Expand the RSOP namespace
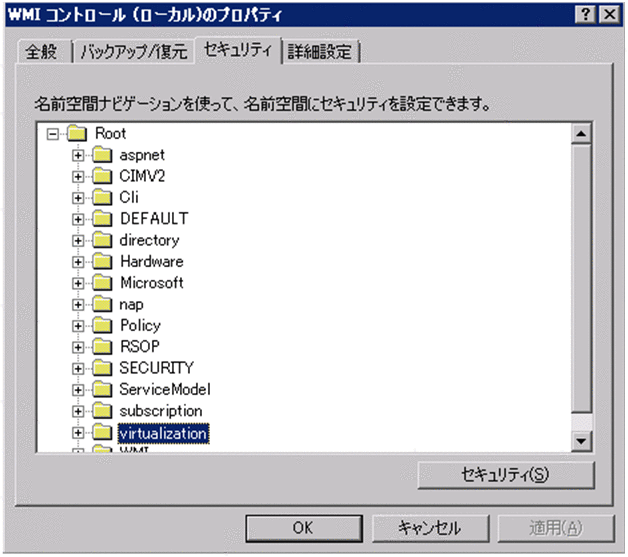Image resolution: width=628 pixels, height=557 pixels. (x=78, y=347)
